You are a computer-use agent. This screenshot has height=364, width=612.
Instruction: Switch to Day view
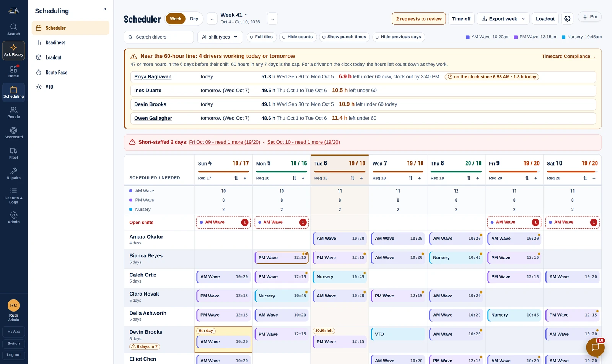194,19
